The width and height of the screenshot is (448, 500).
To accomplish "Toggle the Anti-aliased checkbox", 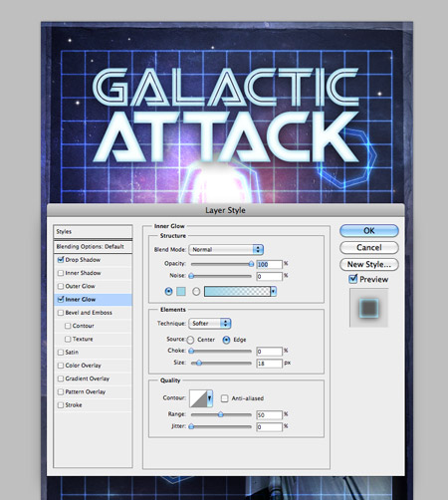I will [x=225, y=398].
